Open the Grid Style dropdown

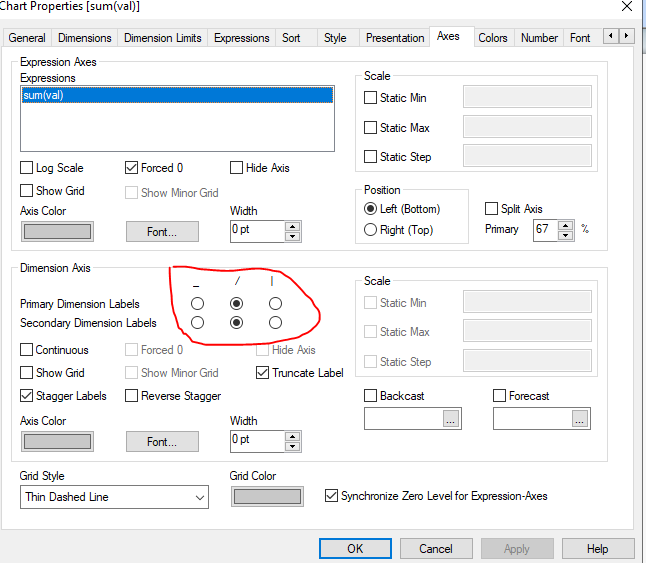pyautogui.click(x=114, y=497)
